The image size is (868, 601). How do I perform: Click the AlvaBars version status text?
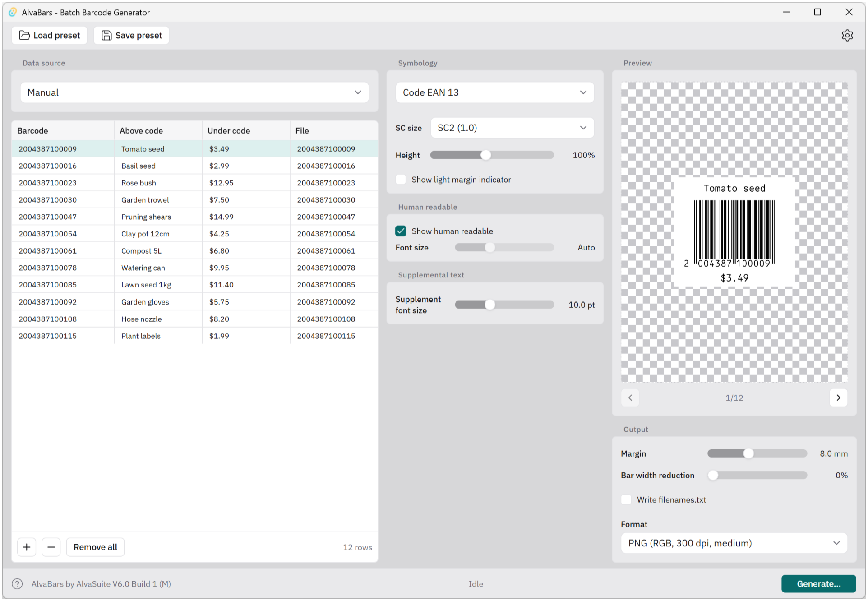[101, 584]
